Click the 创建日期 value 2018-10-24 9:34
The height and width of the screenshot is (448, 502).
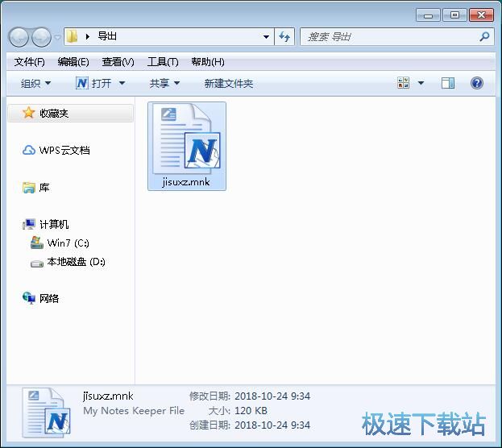click(272, 425)
